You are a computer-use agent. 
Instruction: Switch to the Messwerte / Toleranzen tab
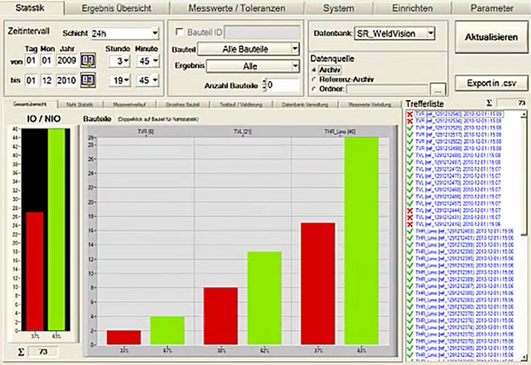click(x=237, y=8)
